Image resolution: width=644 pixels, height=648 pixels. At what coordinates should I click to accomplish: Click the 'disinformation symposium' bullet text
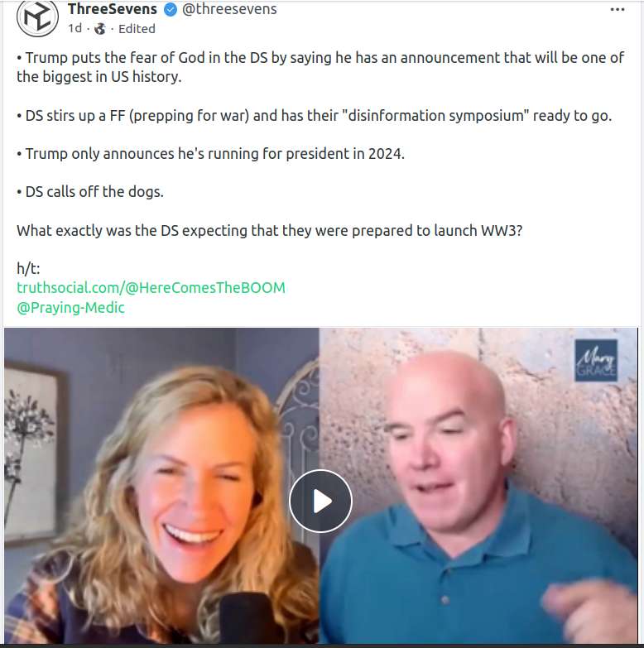tap(315, 116)
